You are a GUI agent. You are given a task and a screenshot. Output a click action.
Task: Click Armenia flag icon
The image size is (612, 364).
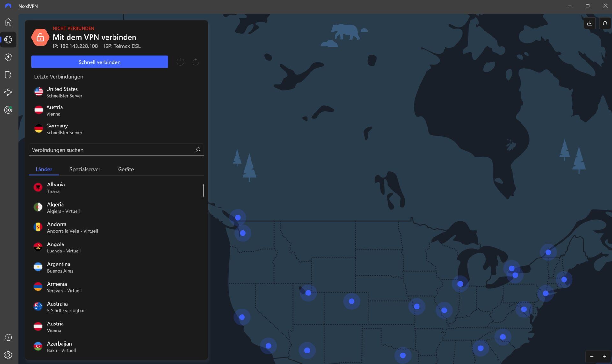38,287
